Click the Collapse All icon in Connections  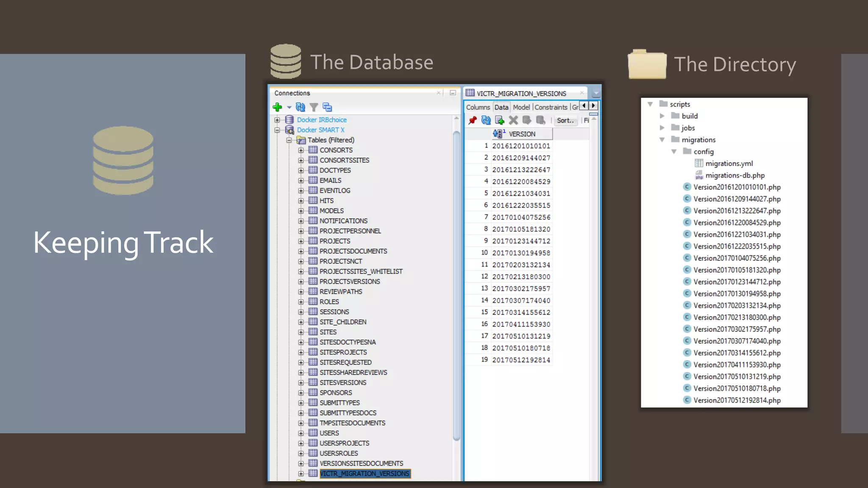[327, 107]
